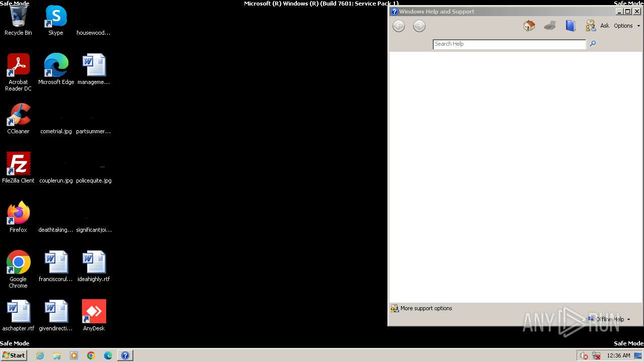Launch Windows Media Player from taskbar
The height and width of the screenshot is (362, 644).
pyautogui.click(x=74, y=355)
